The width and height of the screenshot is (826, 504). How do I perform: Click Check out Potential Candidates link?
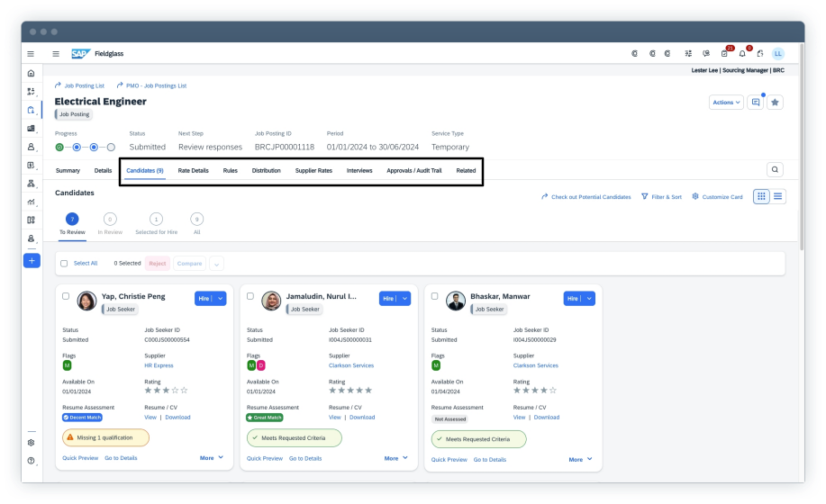(x=585, y=197)
